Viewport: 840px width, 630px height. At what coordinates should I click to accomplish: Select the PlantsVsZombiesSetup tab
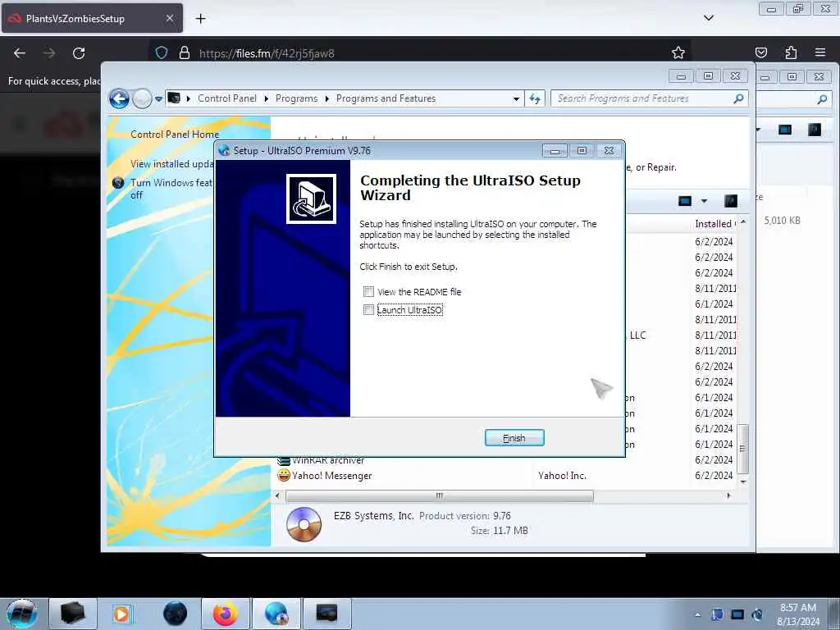(92, 18)
